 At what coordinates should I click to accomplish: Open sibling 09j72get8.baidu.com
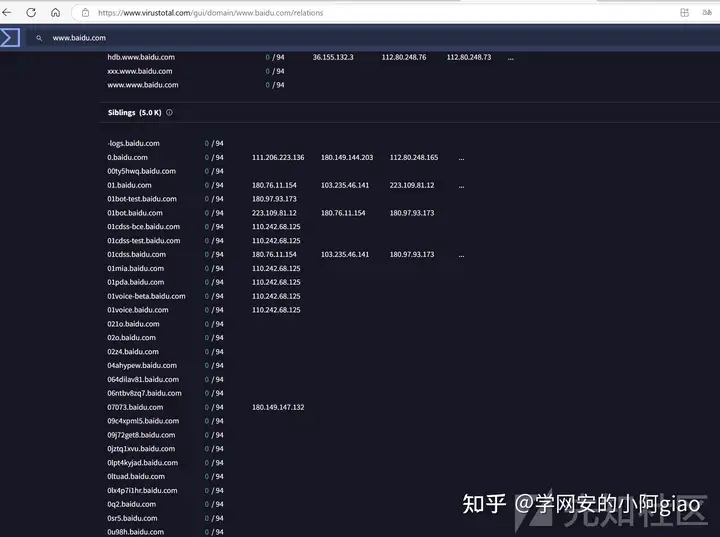[x=141, y=435]
